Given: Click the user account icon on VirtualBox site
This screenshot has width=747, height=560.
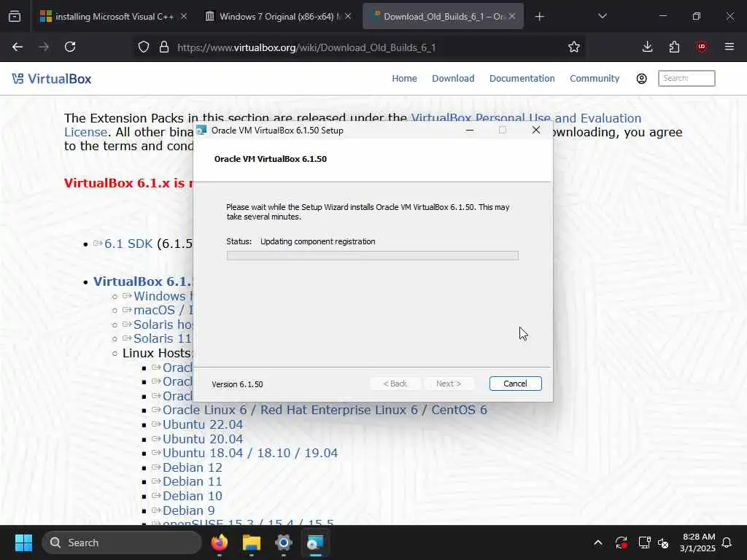Looking at the screenshot, I should coord(641,79).
